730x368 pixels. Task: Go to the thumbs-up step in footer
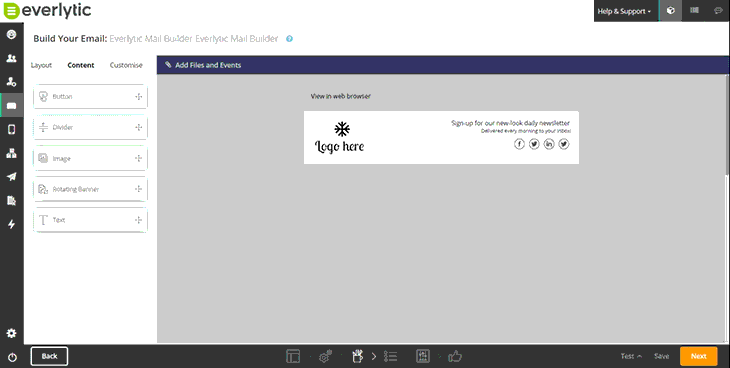click(x=455, y=356)
